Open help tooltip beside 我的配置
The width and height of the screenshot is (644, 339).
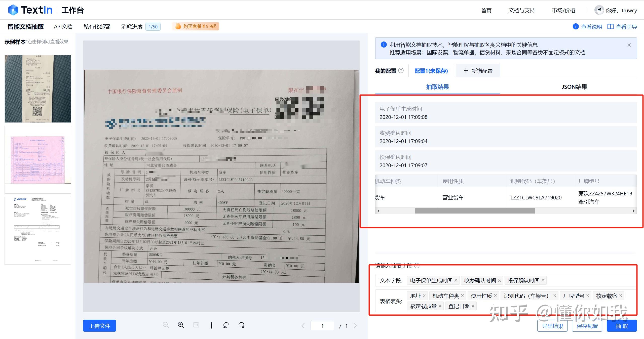tap(401, 71)
